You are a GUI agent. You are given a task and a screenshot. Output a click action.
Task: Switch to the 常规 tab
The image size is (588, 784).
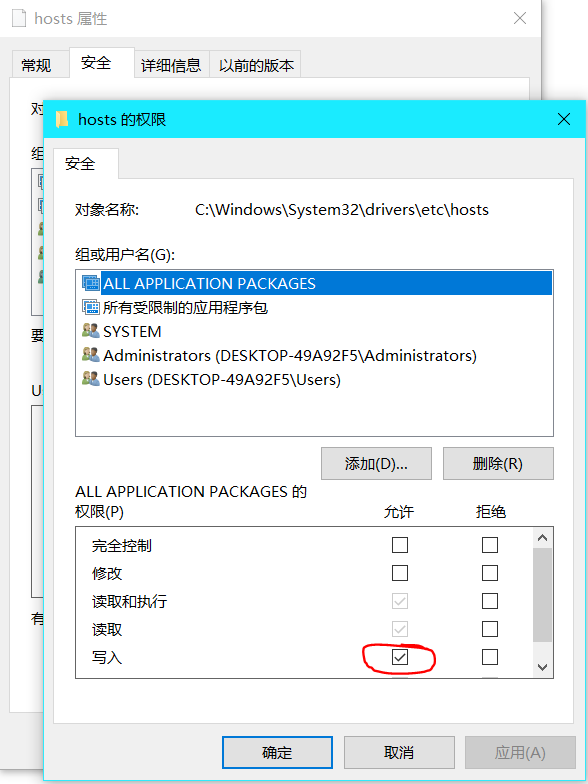36,65
